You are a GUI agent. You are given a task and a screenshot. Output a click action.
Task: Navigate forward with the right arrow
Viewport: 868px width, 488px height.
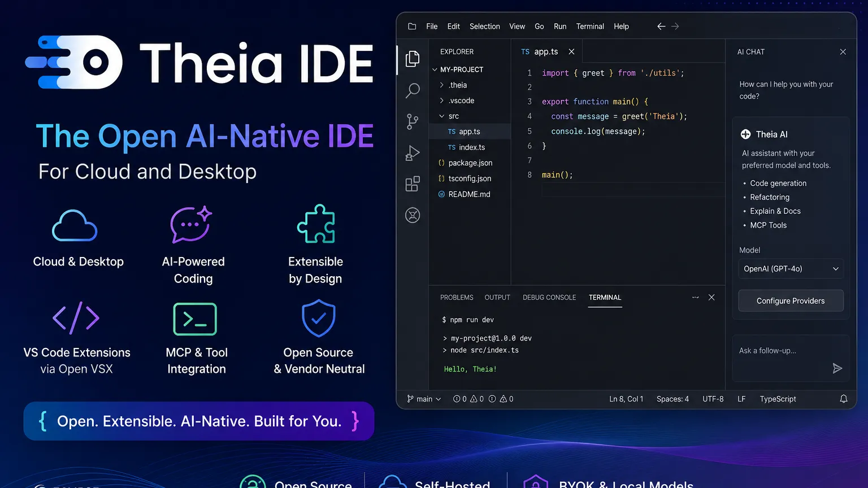(675, 27)
